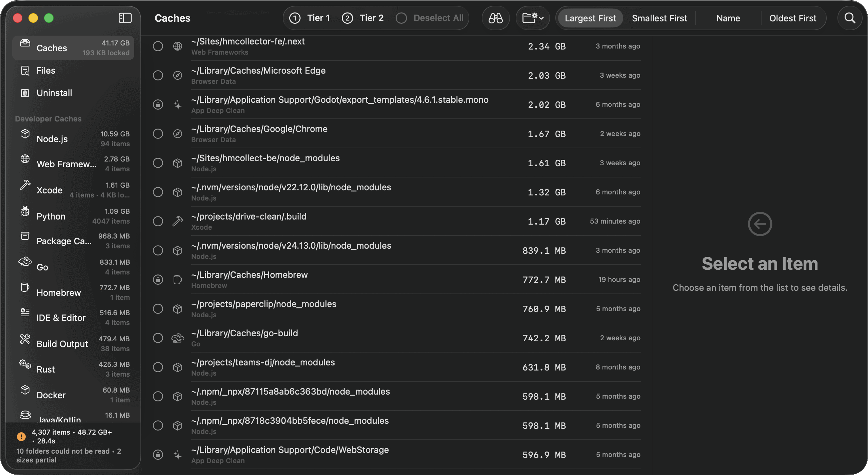Click the orange warning icon in status footer

[21, 436]
